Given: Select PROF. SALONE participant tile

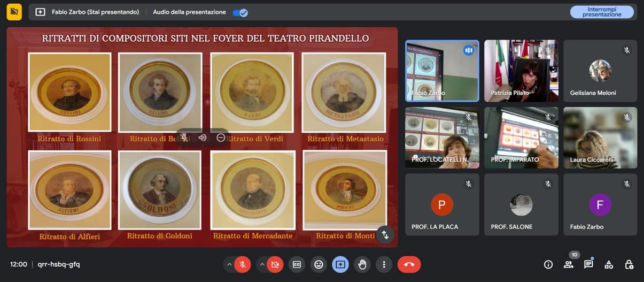Looking at the screenshot, I should pyautogui.click(x=521, y=204).
